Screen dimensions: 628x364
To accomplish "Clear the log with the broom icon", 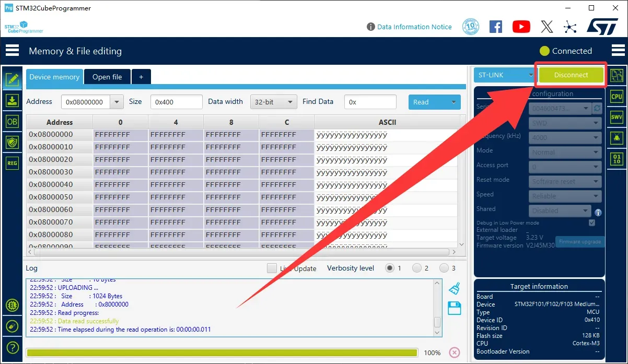I will pyautogui.click(x=455, y=289).
